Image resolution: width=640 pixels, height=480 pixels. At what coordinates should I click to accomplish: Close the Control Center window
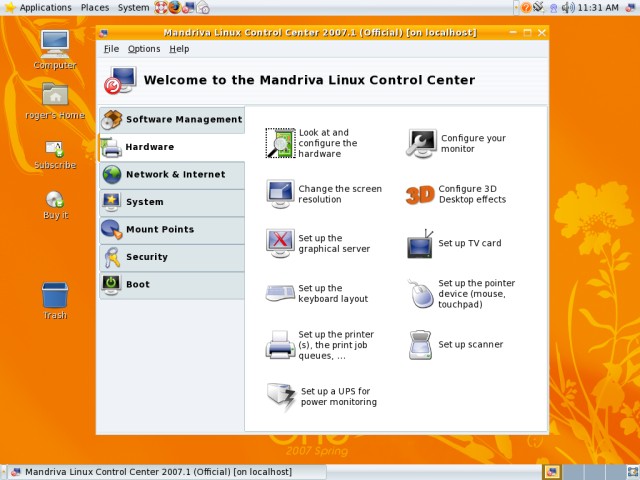[x=542, y=33]
